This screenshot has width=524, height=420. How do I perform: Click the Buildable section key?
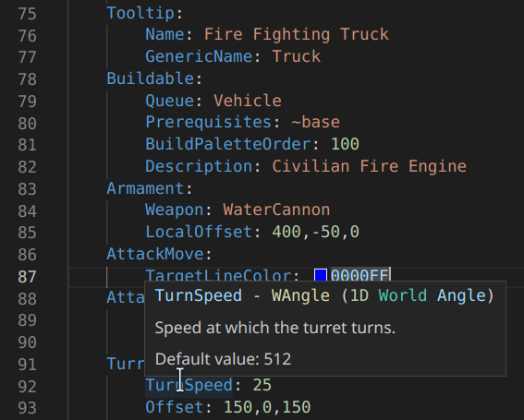pos(151,78)
